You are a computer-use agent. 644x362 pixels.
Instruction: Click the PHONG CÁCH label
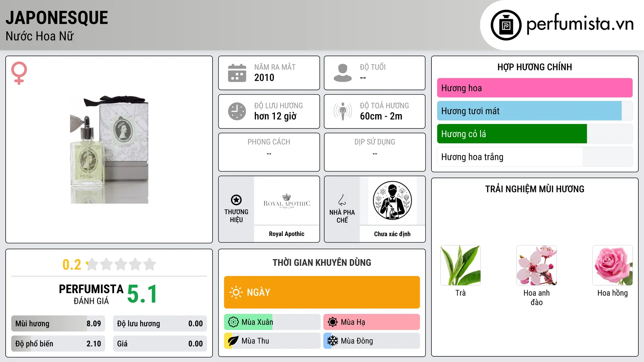(269, 142)
